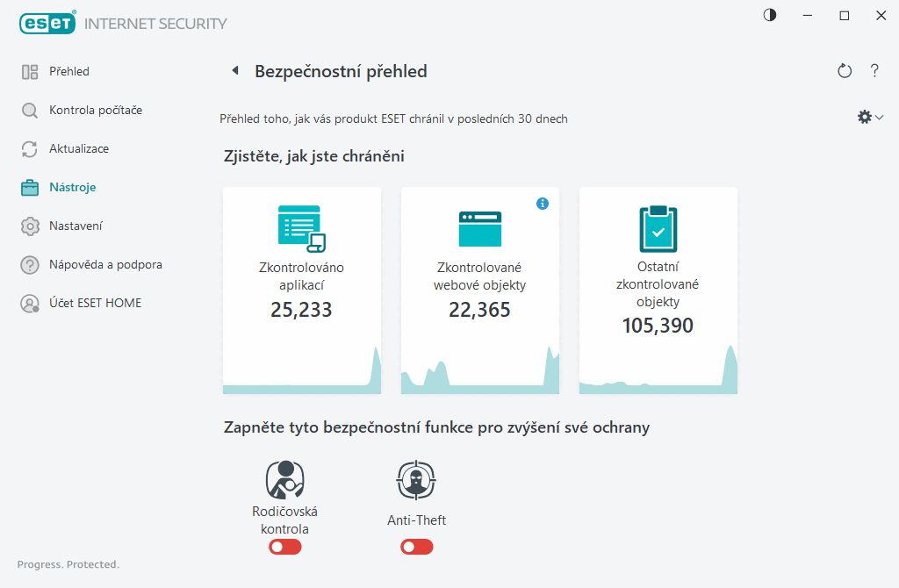The height and width of the screenshot is (588, 899).
Task: Open the Přehled section
Action: [x=68, y=71]
